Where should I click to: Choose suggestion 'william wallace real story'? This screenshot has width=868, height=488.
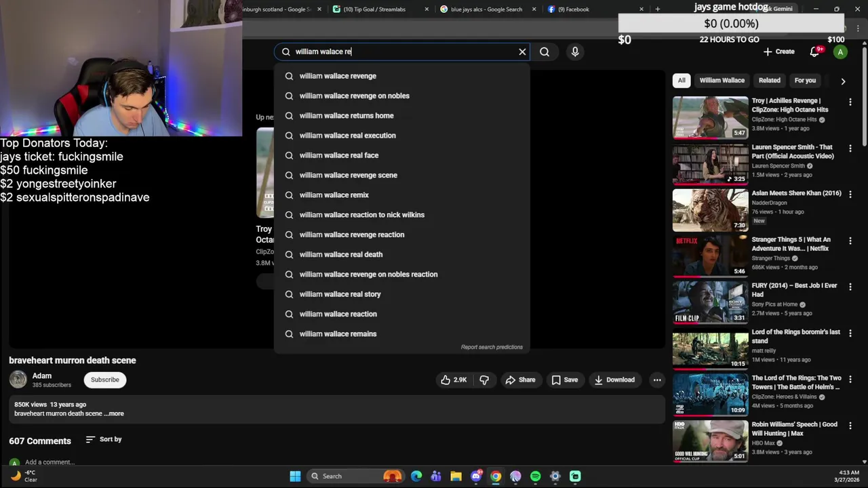[x=401, y=294]
